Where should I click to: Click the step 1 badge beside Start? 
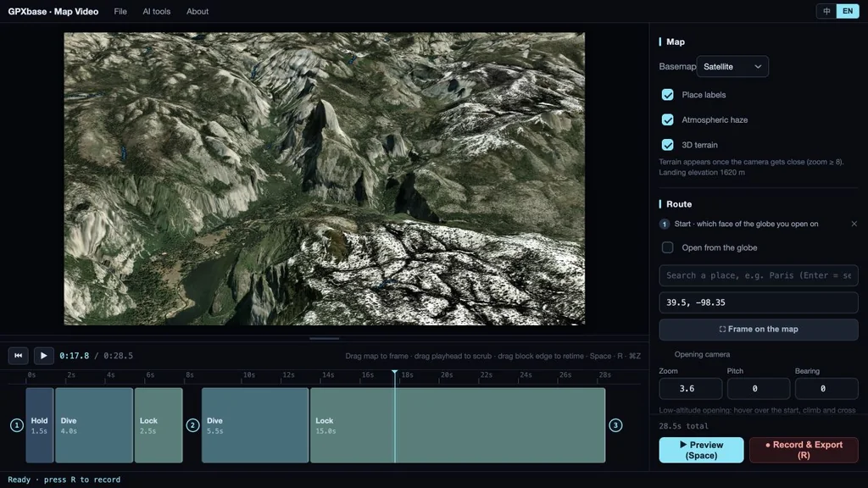tap(665, 224)
